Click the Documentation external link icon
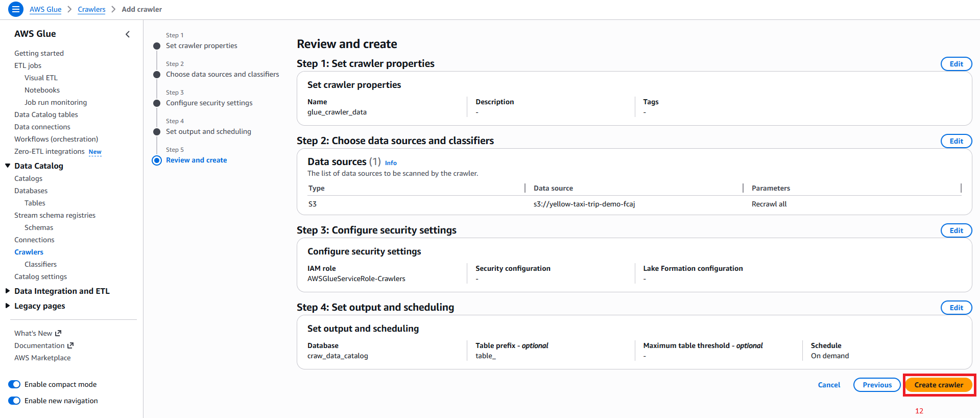The image size is (980, 418). (70, 345)
